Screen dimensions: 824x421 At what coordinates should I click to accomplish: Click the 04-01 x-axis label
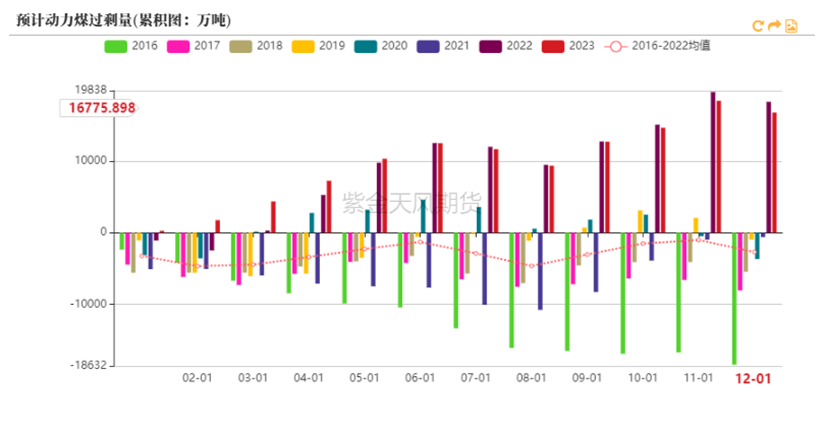point(308,378)
